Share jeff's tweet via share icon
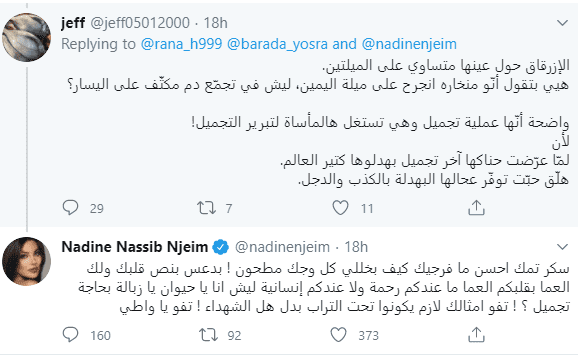578x360 pixels. [476, 207]
